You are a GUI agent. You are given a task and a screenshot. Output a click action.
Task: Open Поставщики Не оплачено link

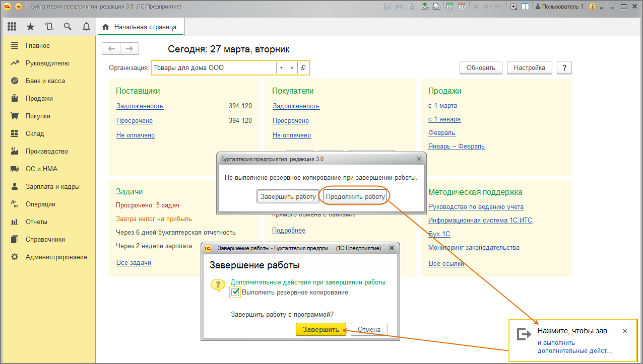[x=136, y=135]
